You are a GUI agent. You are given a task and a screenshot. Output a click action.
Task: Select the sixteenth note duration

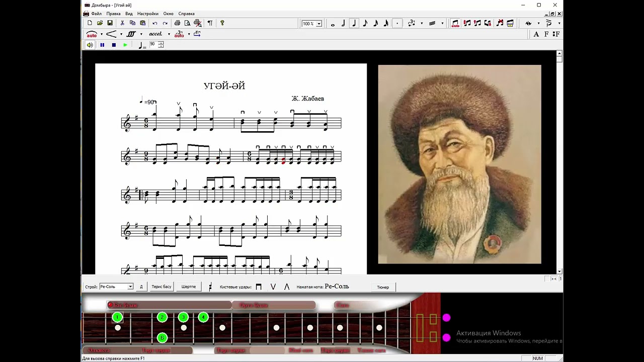pyautogui.click(x=376, y=24)
